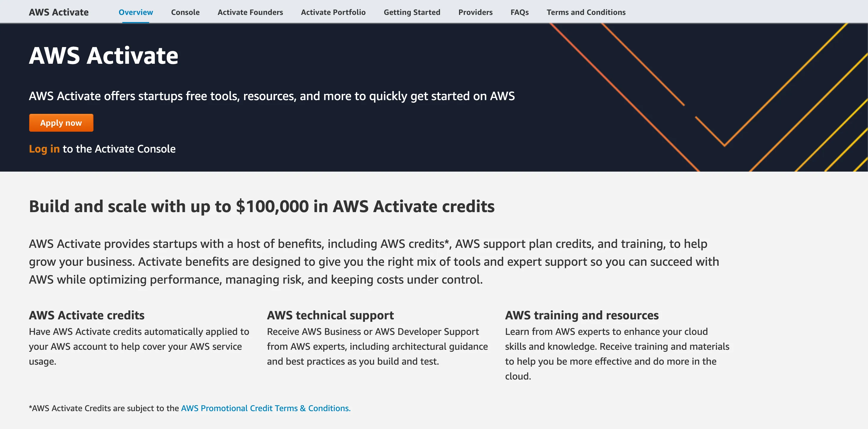Click the hero banner tagline text

(271, 96)
